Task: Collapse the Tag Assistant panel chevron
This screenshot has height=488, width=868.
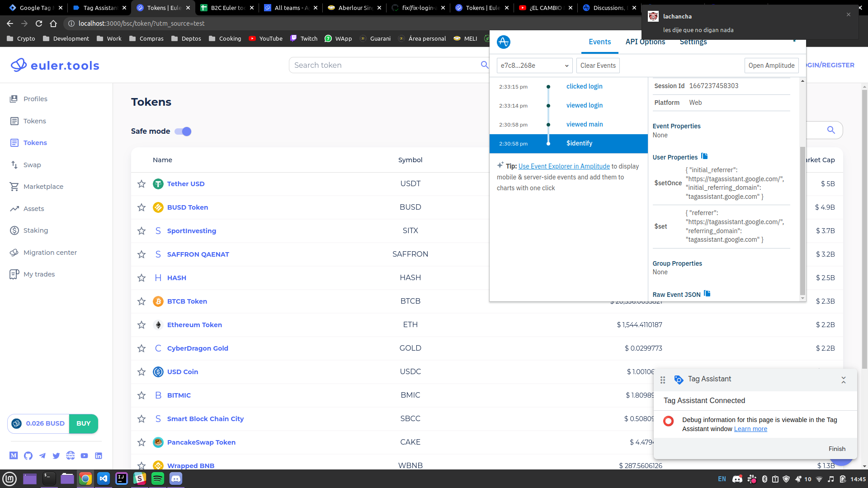Action: coord(843,380)
